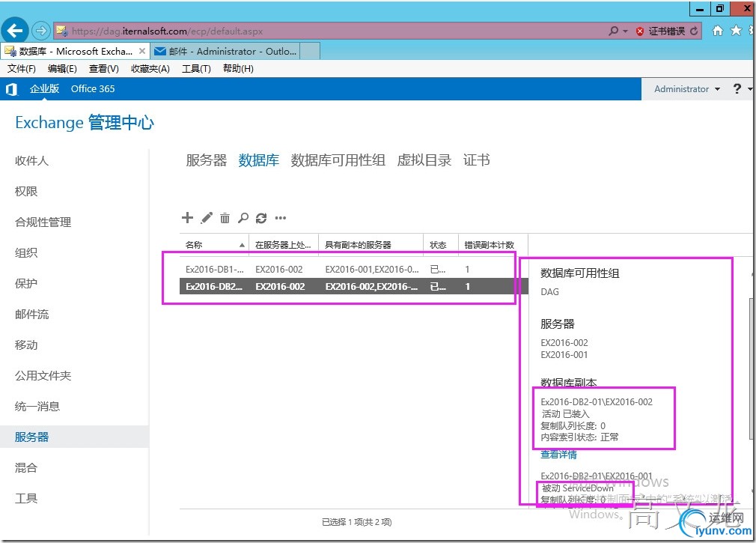
Task: Refresh the page with the reload icon
Action: (694, 31)
